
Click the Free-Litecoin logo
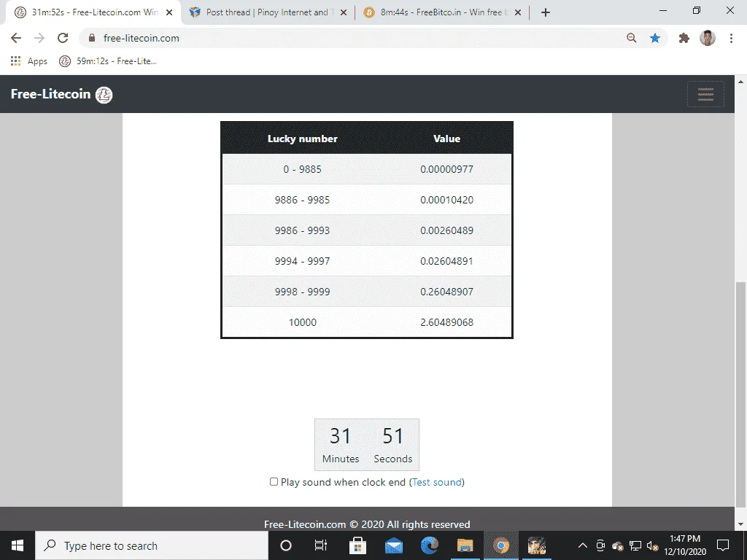[x=61, y=94]
